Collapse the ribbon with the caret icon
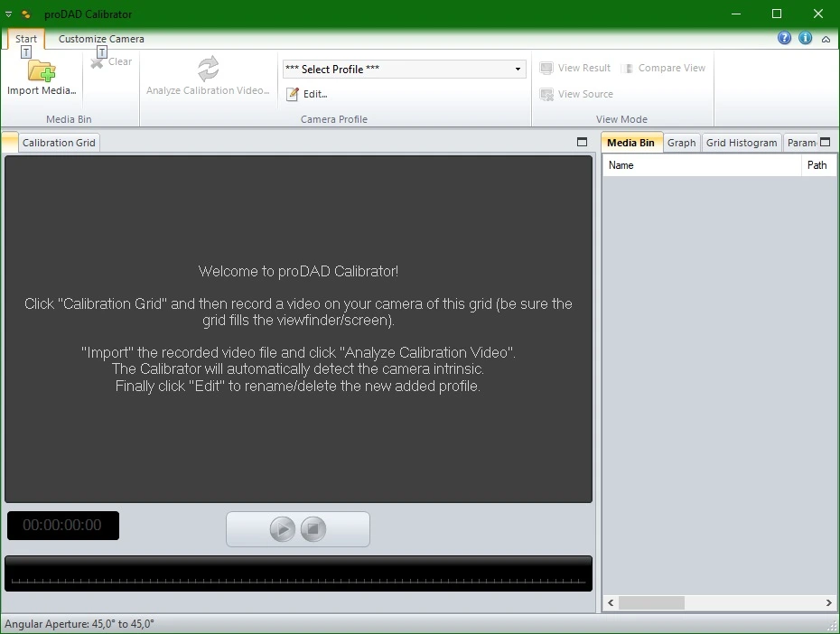The width and height of the screenshot is (840, 634). pyautogui.click(x=826, y=39)
